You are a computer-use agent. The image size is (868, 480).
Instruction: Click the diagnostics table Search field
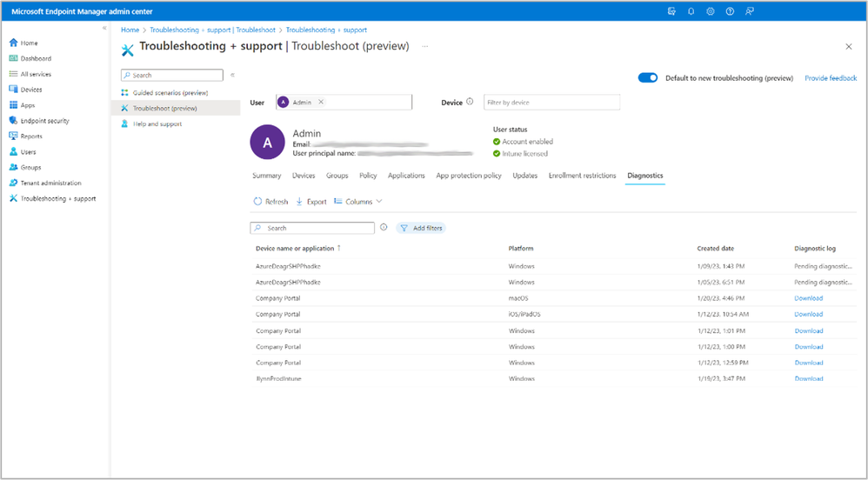[x=312, y=228]
